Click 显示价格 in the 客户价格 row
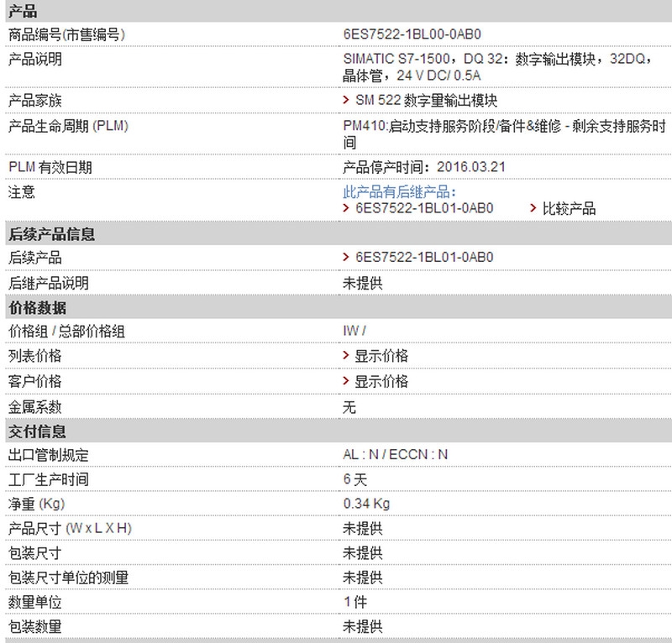 click(381, 381)
